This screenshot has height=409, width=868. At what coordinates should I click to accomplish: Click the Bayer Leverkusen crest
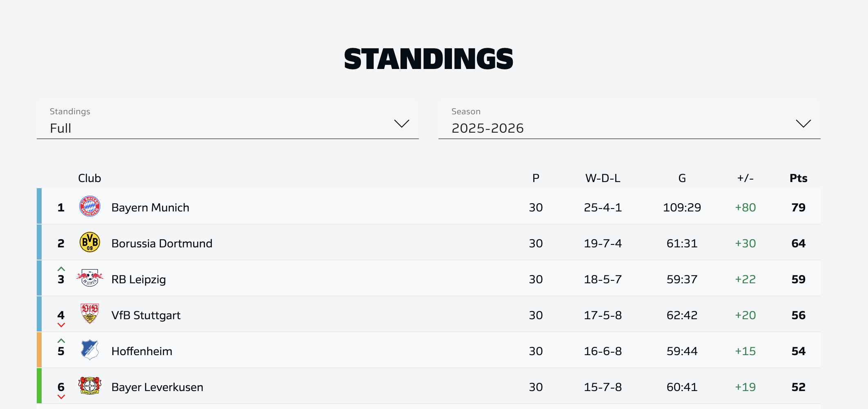point(90,386)
